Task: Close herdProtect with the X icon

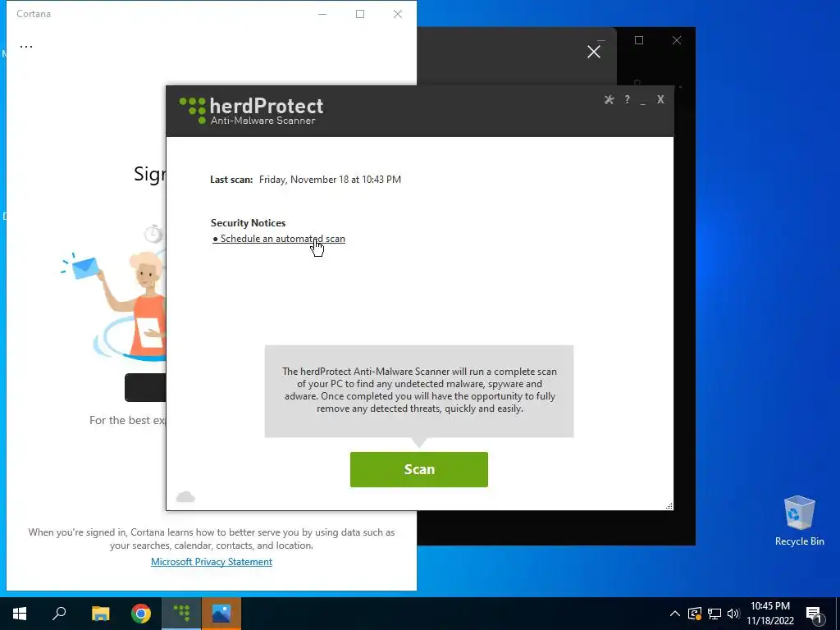Action: (x=660, y=99)
